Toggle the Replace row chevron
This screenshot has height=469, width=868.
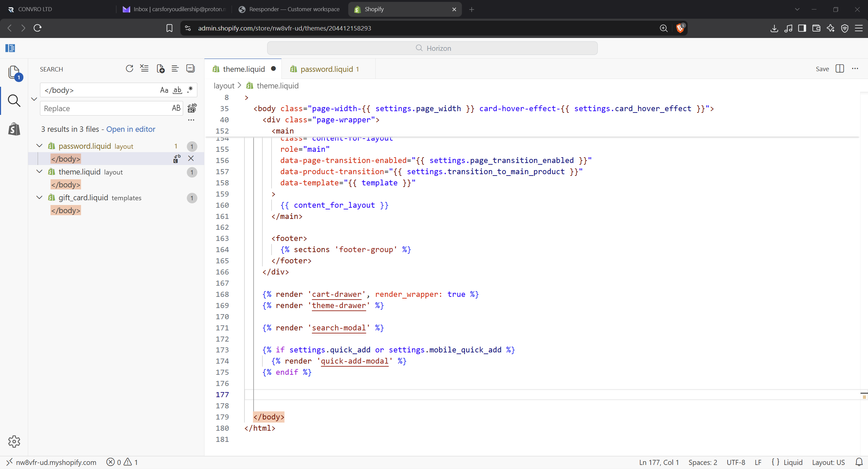[34, 99]
